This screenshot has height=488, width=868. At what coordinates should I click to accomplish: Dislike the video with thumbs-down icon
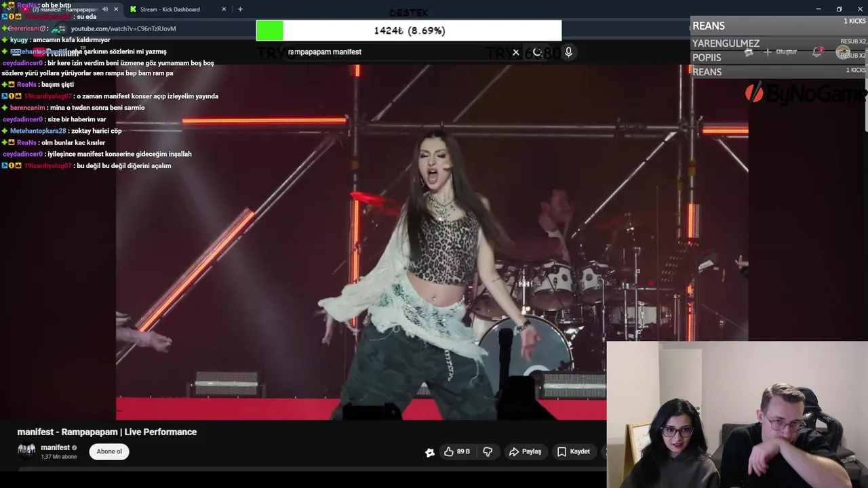click(488, 451)
